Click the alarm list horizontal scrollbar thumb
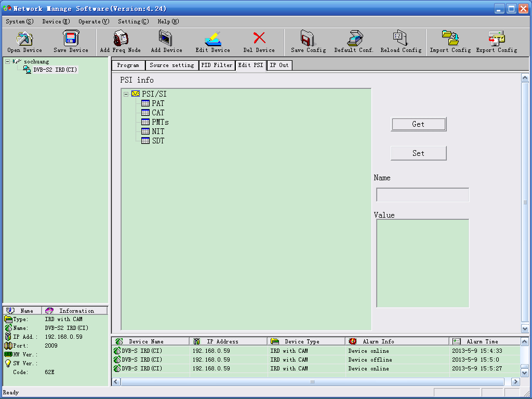 (x=312, y=382)
